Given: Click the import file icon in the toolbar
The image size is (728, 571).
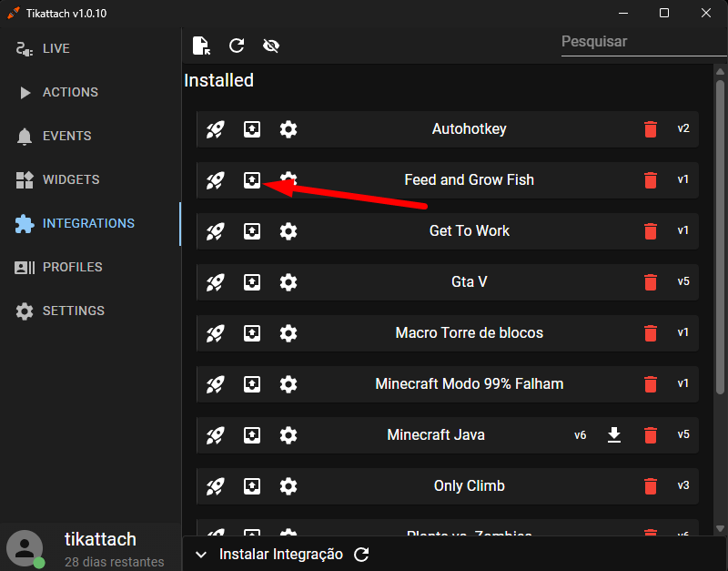Looking at the screenshot, I should pyautogui.click(x=201, y=46).
